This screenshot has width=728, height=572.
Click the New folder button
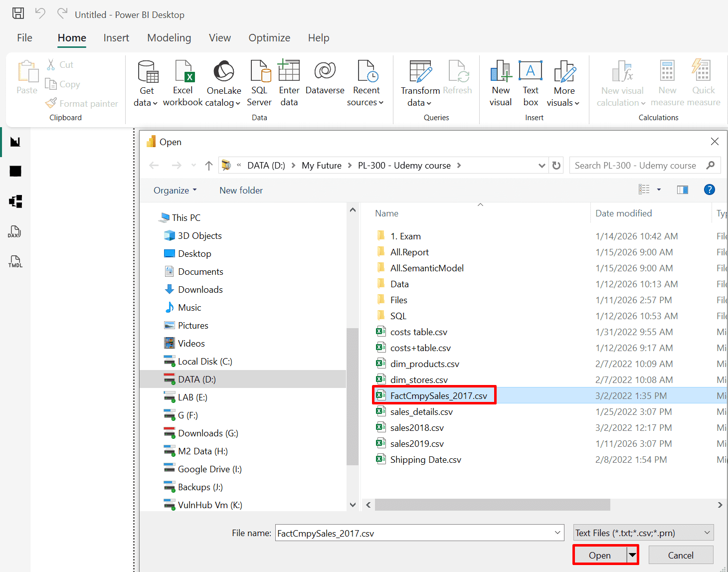point(241,191)
